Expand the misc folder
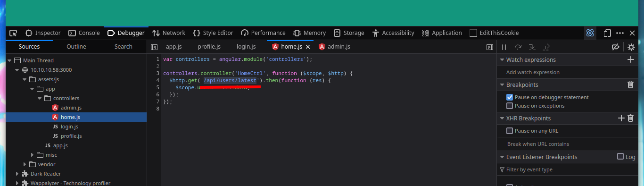The height and width of the screenshot is (186, 644). [x=32, y=155]
